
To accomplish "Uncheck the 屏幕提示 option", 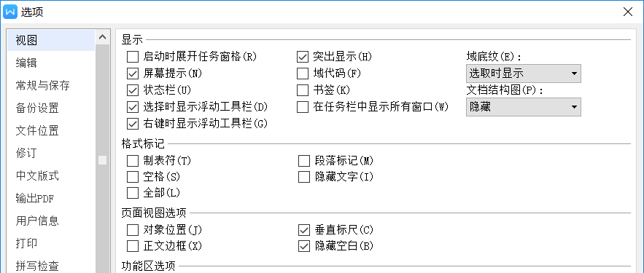I will (x=133, y=74).
